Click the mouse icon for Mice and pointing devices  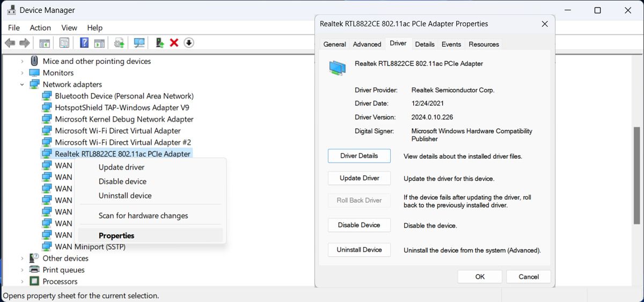[34, 61]
